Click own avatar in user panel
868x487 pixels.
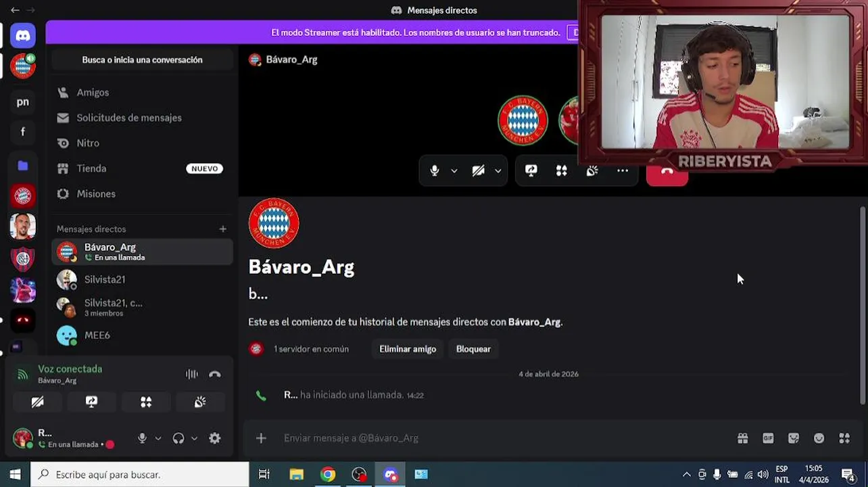pos(22,438)
